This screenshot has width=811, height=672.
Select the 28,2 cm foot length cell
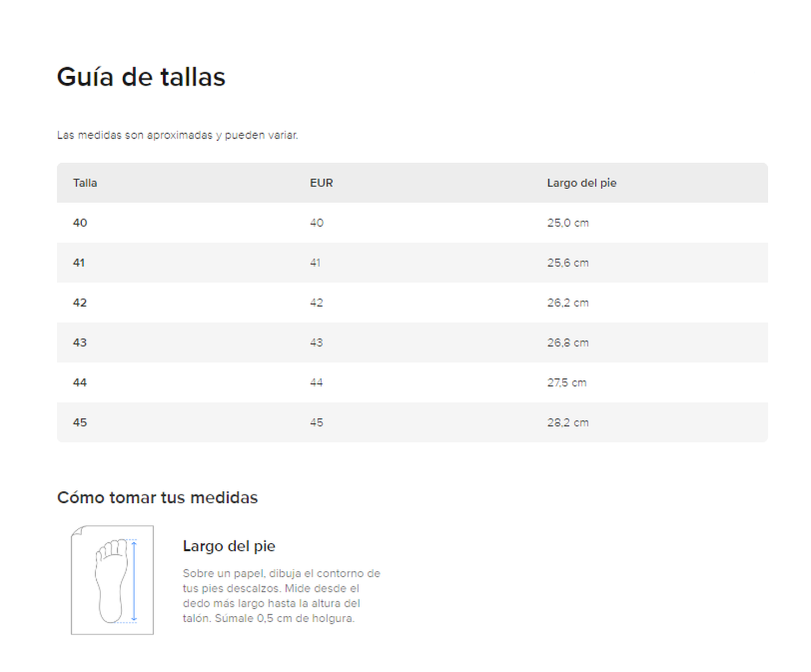[568, 423]
